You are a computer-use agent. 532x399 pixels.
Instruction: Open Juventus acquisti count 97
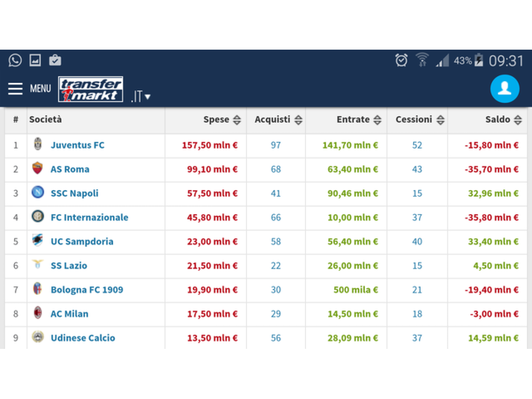(276, 145)
